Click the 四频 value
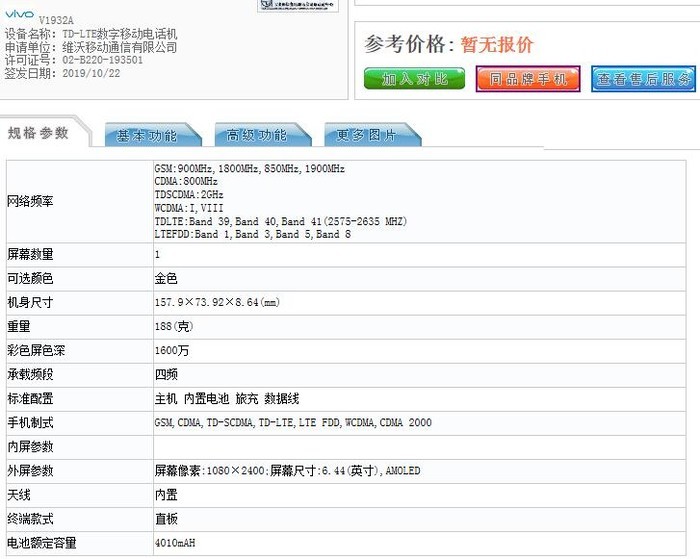700x559 pixels. click(166, 374)
